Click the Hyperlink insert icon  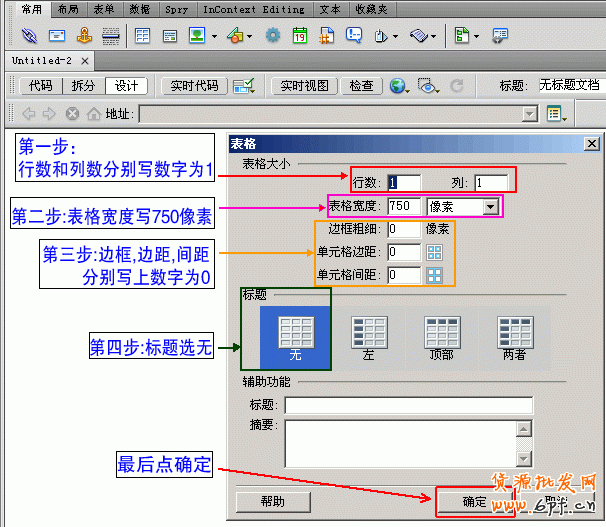click(x=30, y=36)
